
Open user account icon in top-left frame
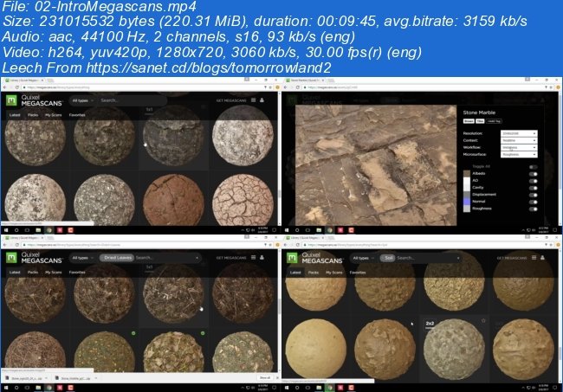pyautogui.click(x=262, y=100)
